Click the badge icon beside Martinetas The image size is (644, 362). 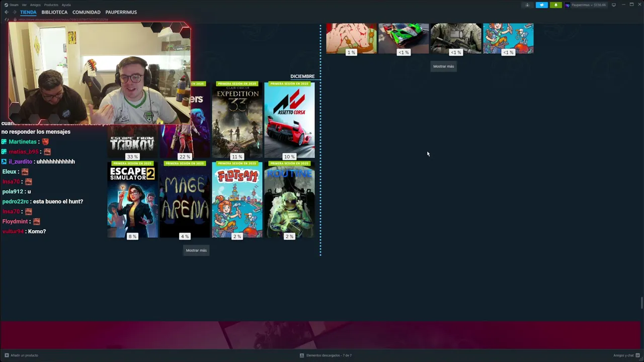tap(4, 142)
